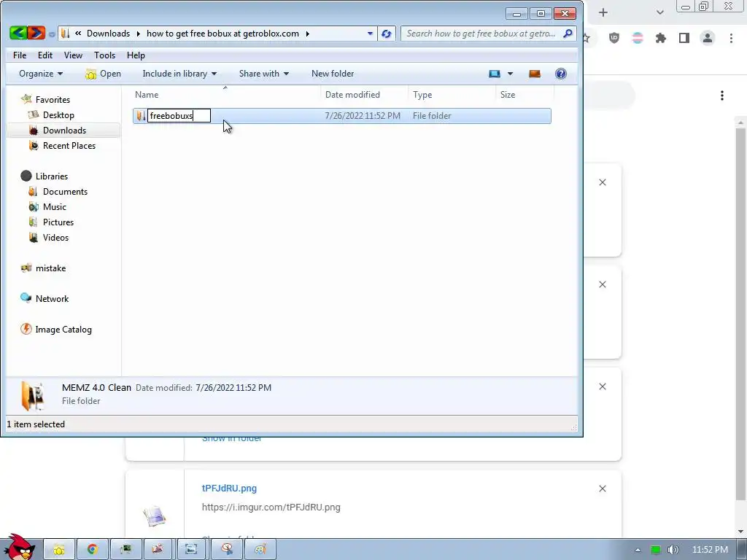The height and width of the screenshot is (560, 747).
Task: Go forward with Explorer's orange forward arrow
Action: click(36, 33)
